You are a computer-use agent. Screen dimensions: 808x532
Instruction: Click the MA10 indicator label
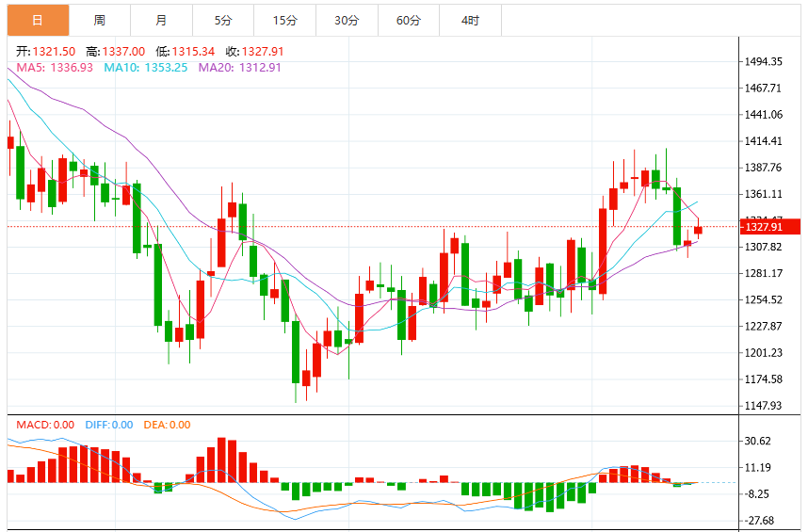[146, 68]
